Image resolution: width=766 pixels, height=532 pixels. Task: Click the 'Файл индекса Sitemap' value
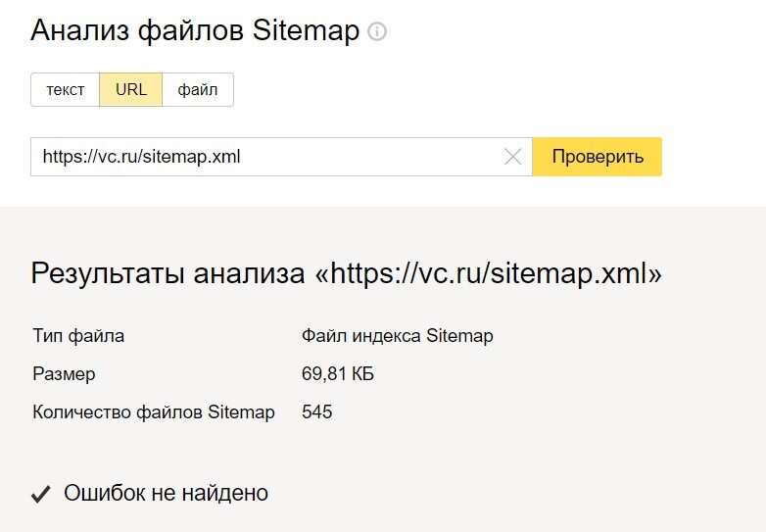point(398,336)
